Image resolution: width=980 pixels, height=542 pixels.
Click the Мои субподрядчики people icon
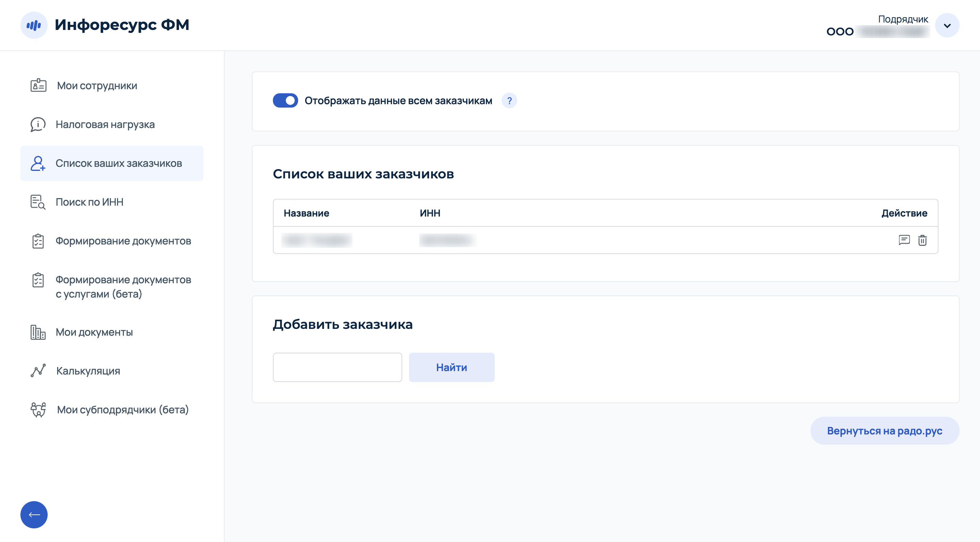(38, 410)
